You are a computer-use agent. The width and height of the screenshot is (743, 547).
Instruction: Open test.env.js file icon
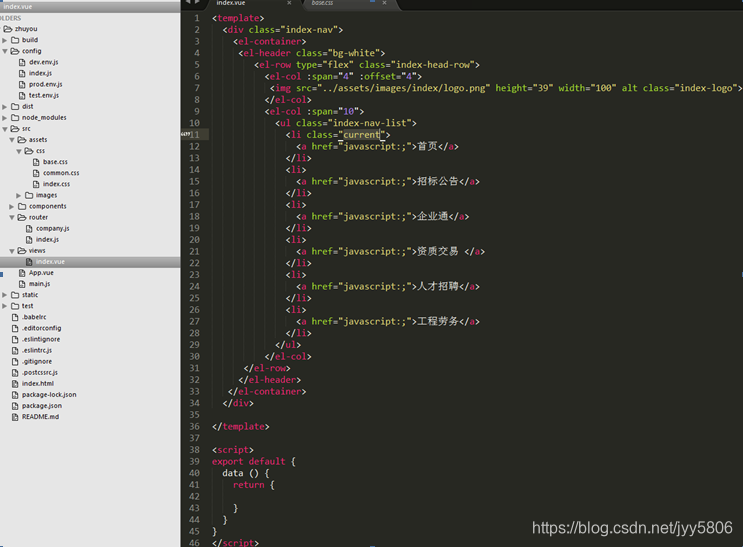click(22, 95)
